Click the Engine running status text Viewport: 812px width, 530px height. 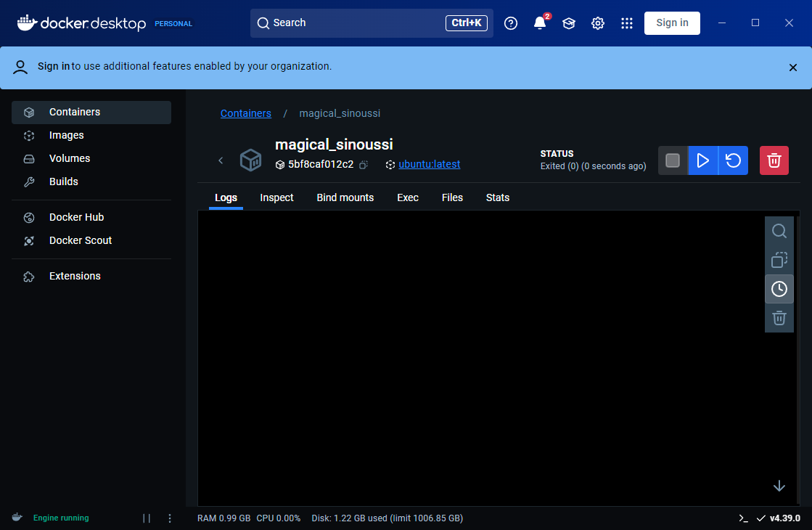click(x=61, y=518)
